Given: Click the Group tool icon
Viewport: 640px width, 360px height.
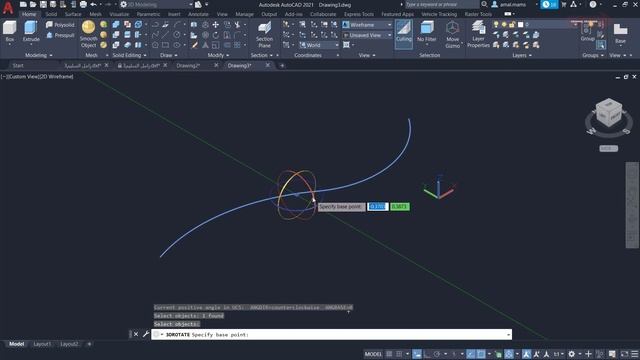Looking at the screenshot, I should 588,32.
